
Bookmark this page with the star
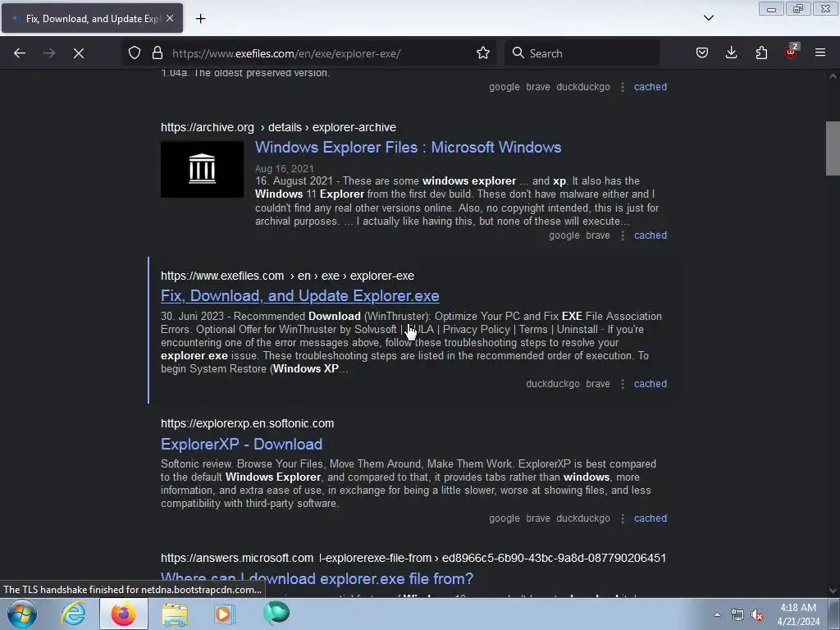[x=482, y=53]
